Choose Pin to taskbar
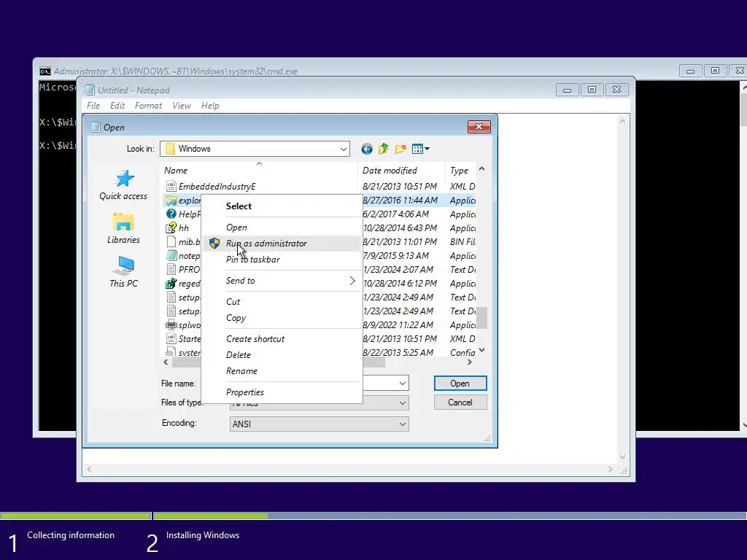The width and height of the screenshot is (747, 560). click(x=282, y=260)
